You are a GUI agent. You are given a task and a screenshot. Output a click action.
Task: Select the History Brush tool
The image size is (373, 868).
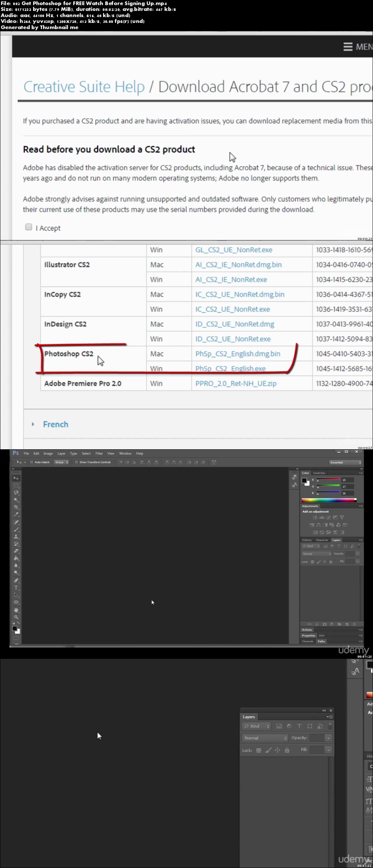click(x=16, y=544)
